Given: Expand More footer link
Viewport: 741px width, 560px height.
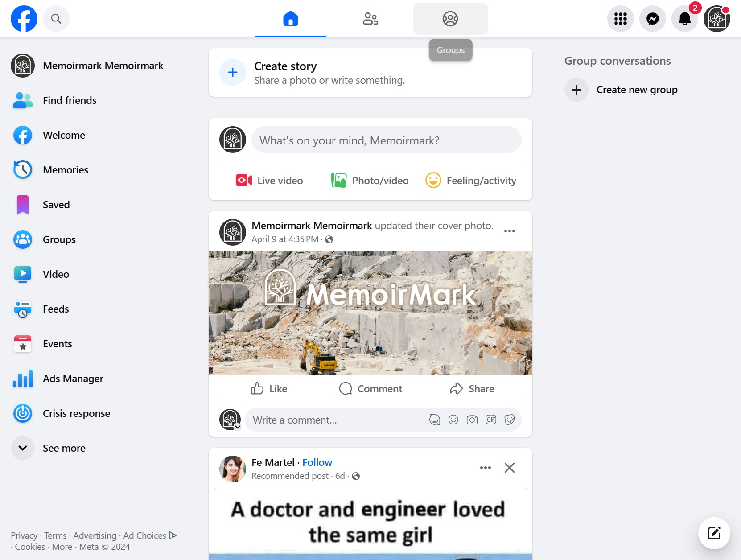Looking at the screenshot, I should click(62, 547).
